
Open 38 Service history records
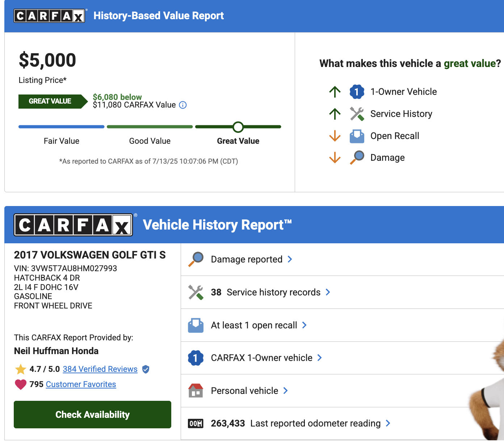pos(342,292)
